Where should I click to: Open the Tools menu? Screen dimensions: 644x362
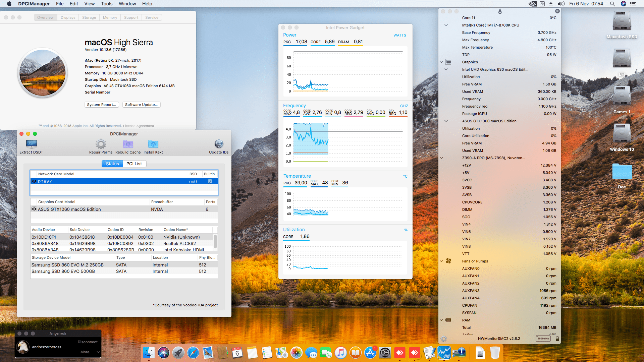click(x=106, y=4)
